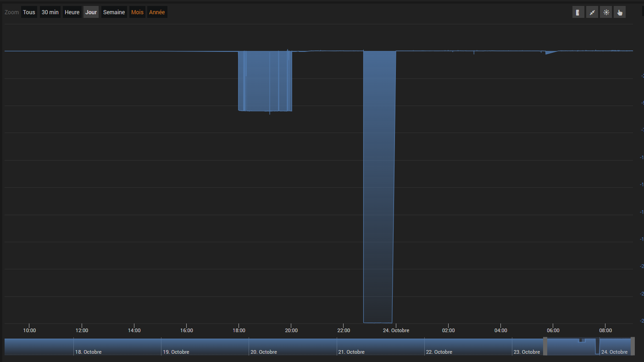Set zoom range to 30 min
The height and width of the screenshot is (362, 644).
[x=50, y=12]
